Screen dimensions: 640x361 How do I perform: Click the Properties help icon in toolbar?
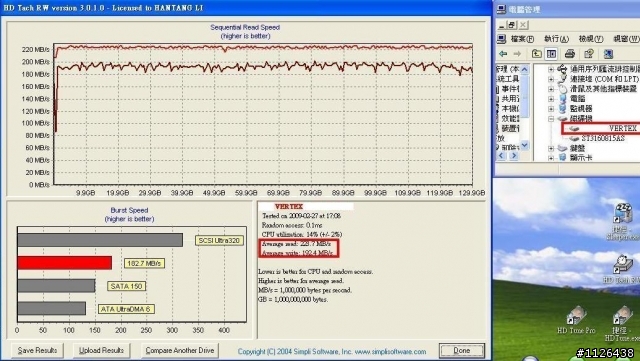[x=589, y=54]
